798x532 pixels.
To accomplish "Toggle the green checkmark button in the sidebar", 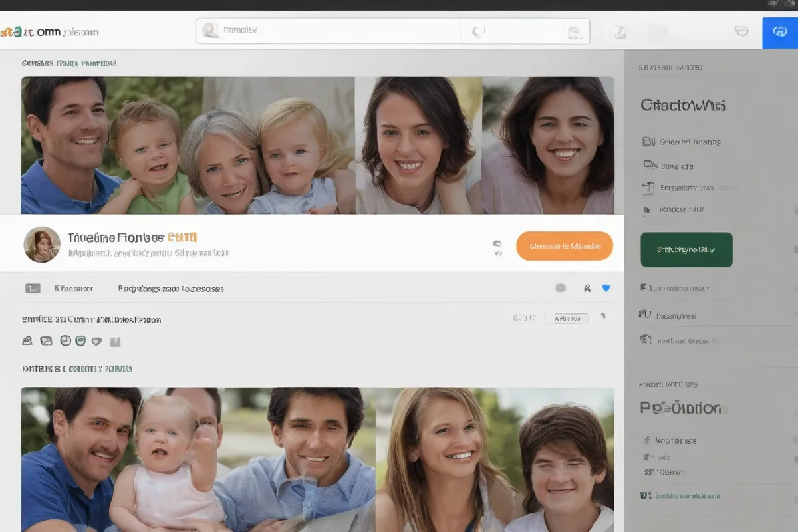I will click(x=686, y=249).
